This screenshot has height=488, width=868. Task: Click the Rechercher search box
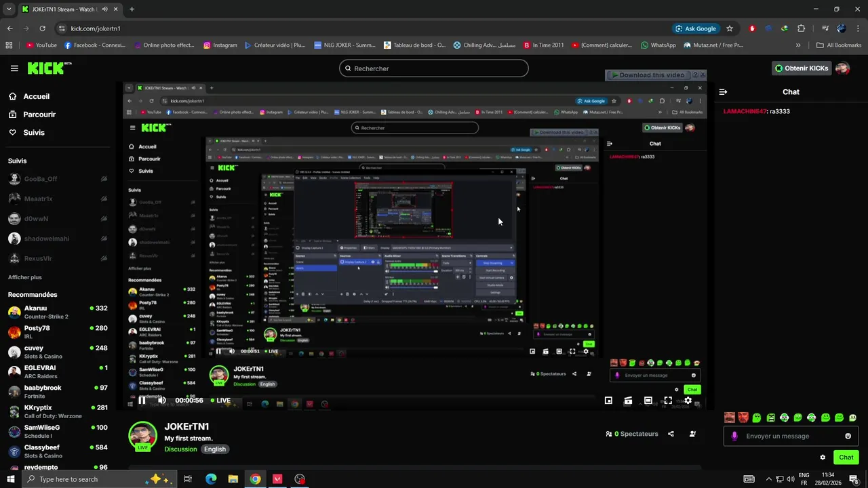point(433,68)
